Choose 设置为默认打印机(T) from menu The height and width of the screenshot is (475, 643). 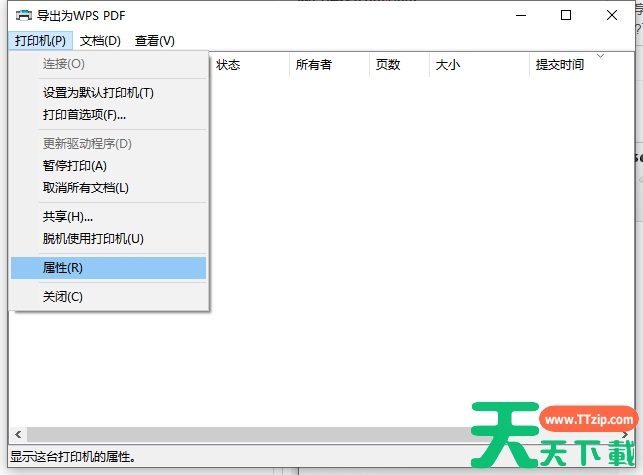coord(108,93)
